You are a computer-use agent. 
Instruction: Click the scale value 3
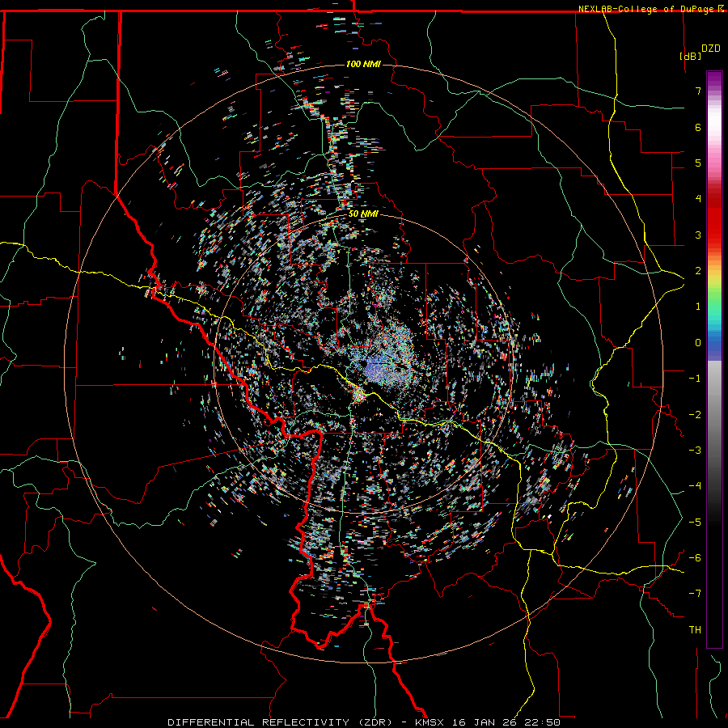point(698,235)
